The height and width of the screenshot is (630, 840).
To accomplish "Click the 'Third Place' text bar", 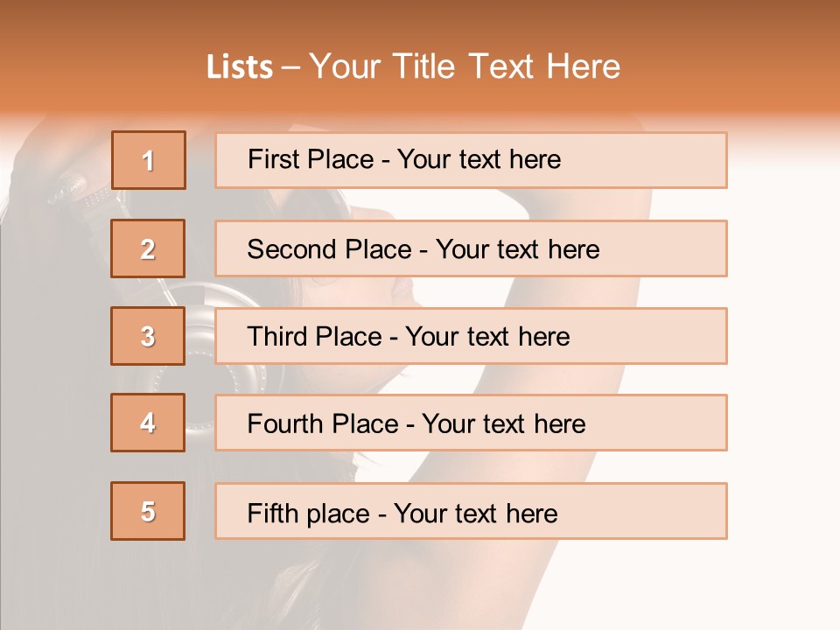I will tap(471, 336).
